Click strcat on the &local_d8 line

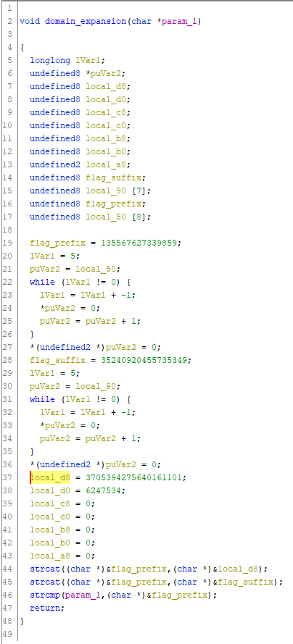[x=45, y=569]
